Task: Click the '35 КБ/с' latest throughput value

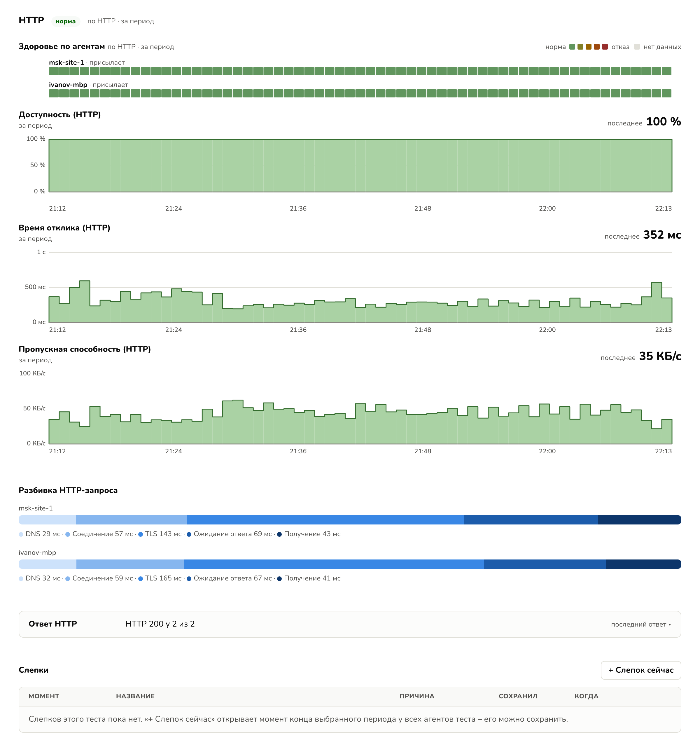Action: 660,356
